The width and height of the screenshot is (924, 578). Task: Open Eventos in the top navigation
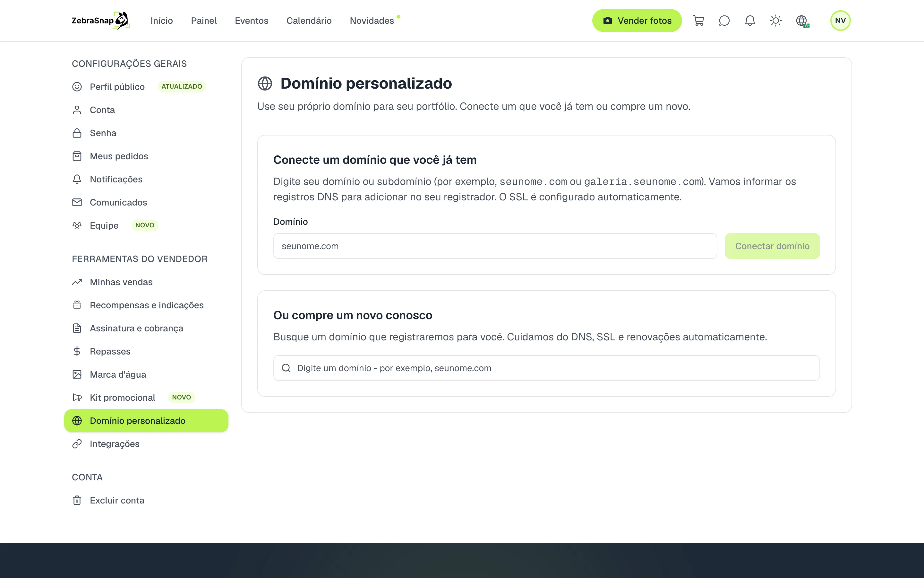(252, 21)
